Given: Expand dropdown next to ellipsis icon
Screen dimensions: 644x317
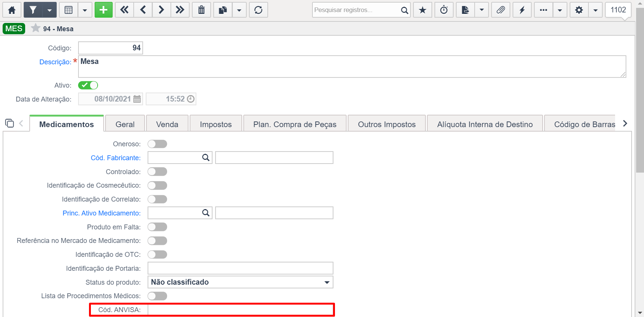Looking at the screenshot, I should click(560, 10).
